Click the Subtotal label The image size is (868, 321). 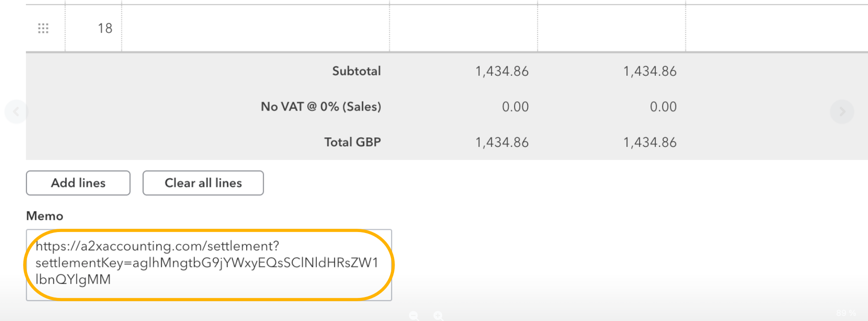tap(356, 71)
